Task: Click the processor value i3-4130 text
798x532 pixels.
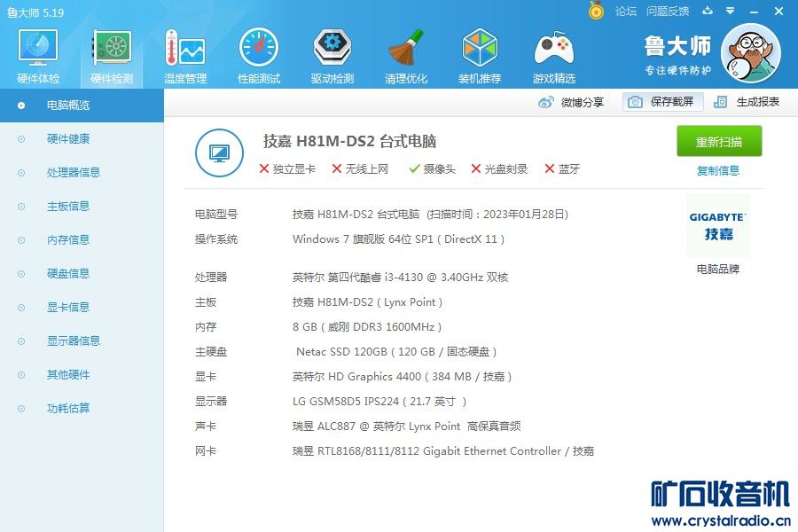Action: coord(401,277)
